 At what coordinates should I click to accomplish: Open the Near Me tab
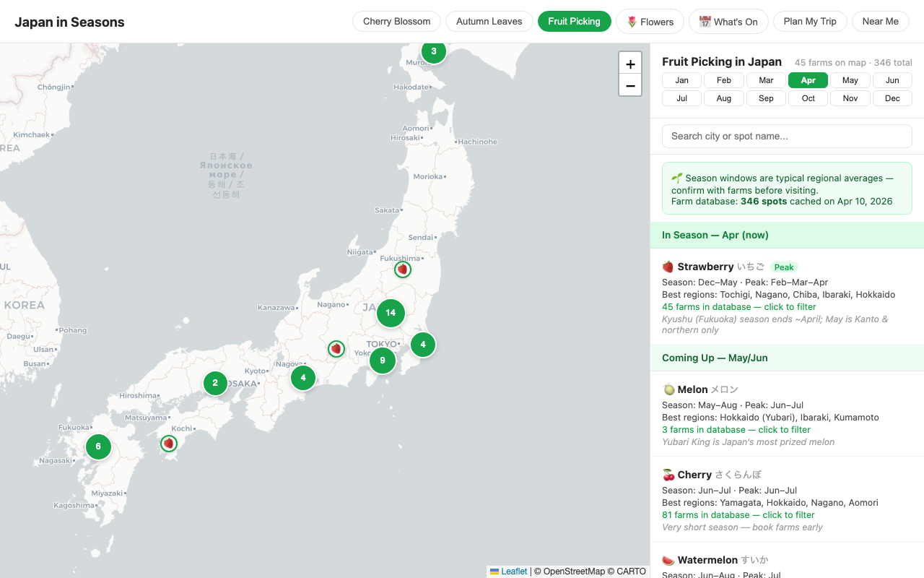point(880,21)
